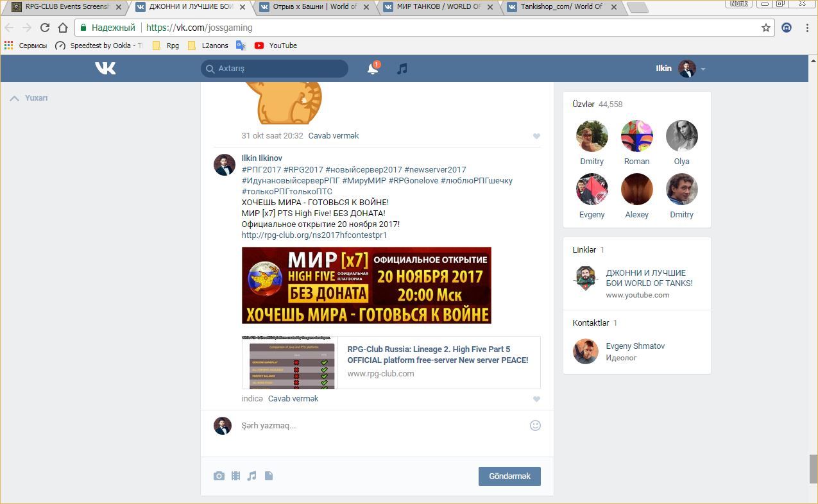Go to Chrome home page

(x=63, y=28)
